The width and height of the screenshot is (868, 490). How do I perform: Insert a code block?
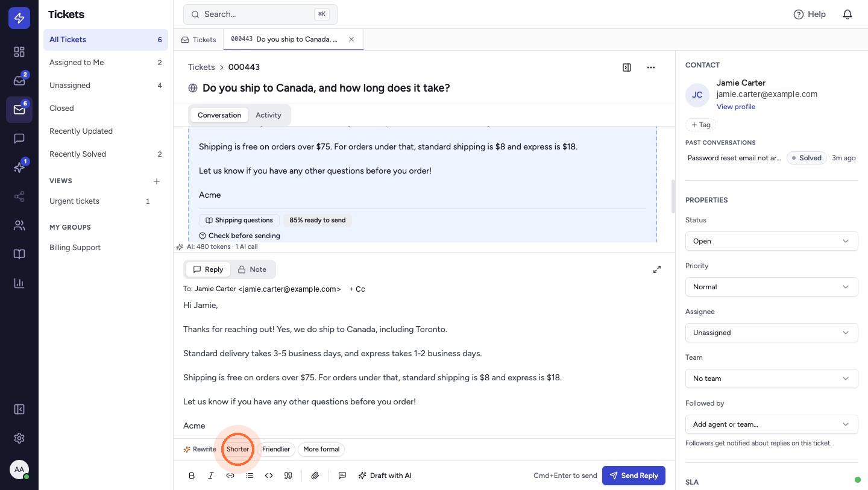pos(269,476)
